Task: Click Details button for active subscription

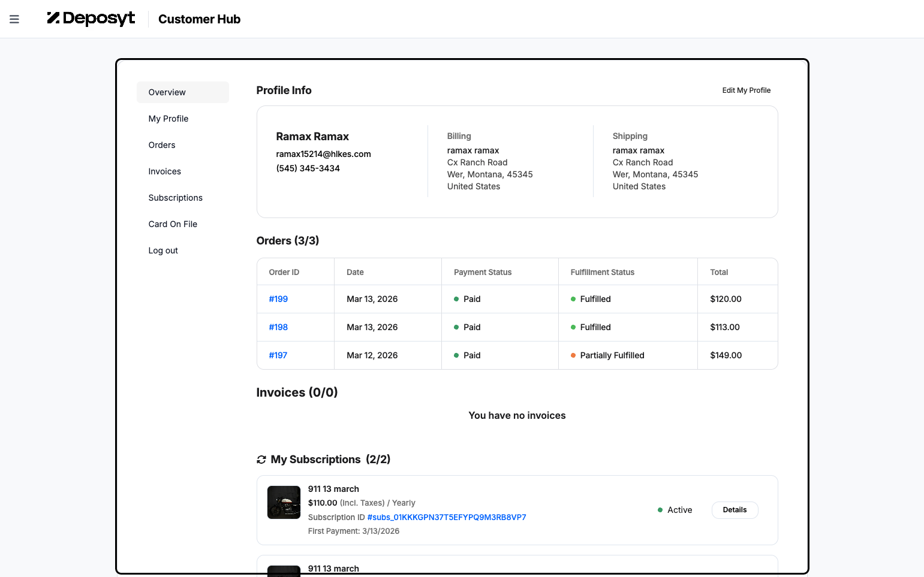Action: point(735,510)
